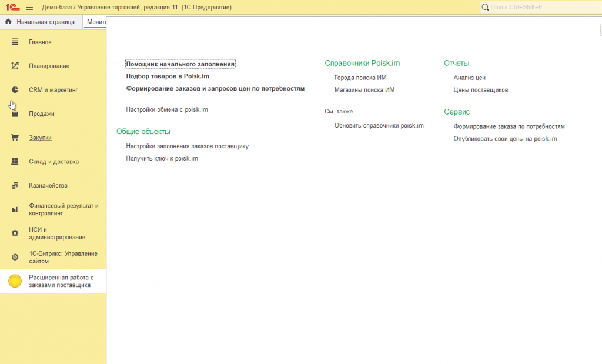
Task: Click the Планирование chart icon
Action: (x=15, y=66)
